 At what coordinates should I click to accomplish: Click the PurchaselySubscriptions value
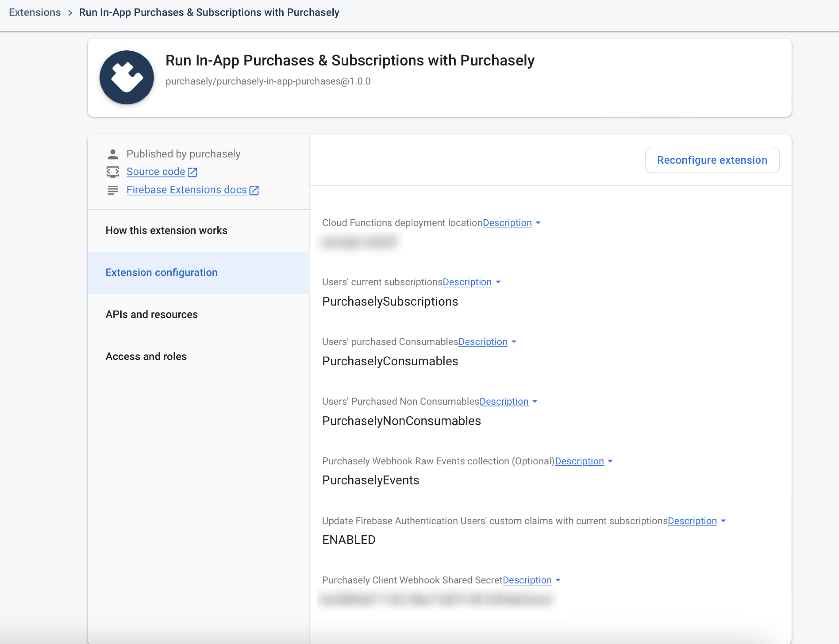click(x=390, y=302)
